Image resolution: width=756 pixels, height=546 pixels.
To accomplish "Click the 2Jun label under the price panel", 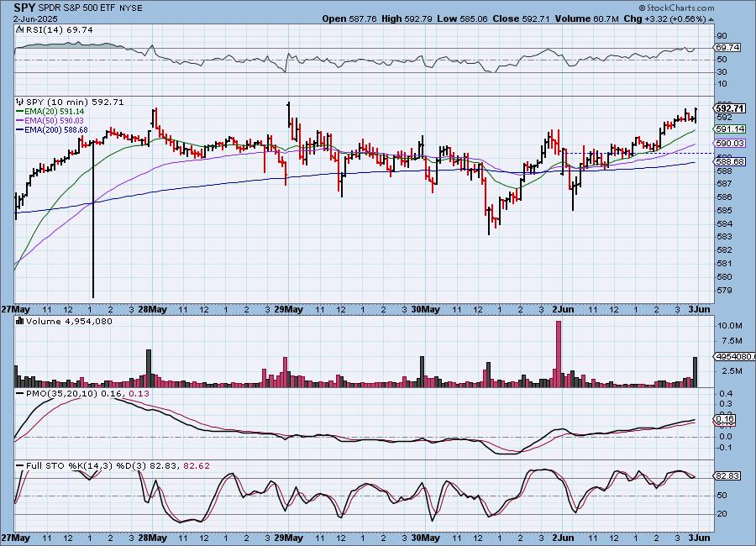I will (x=563, y=309).
